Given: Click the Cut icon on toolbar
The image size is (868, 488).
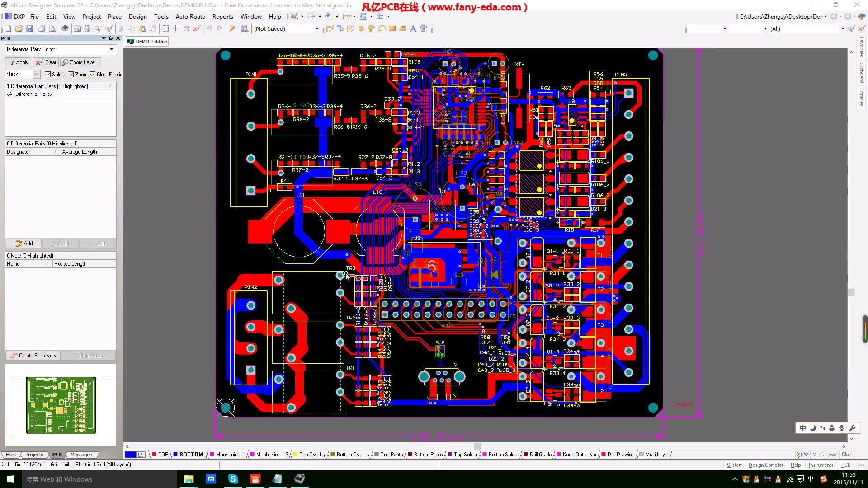Looking at the screenshot, I should (x=121, y=28).
